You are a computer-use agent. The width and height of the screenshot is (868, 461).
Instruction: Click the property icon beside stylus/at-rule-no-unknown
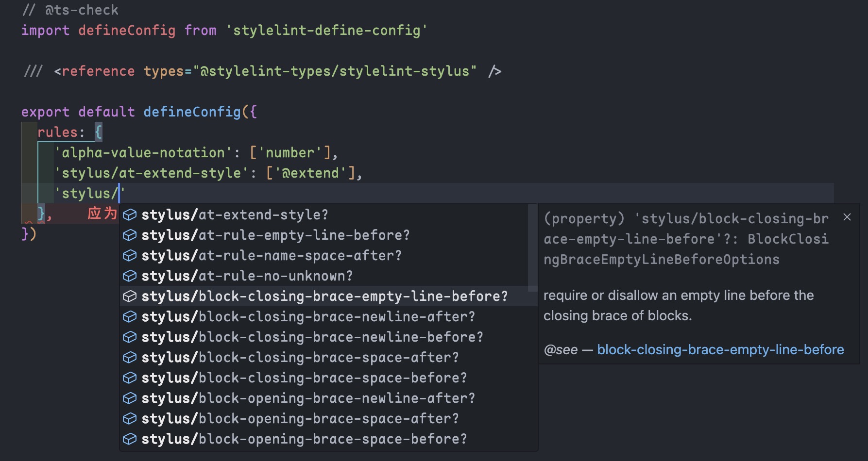pyautogui.click(x=129, y=276)
